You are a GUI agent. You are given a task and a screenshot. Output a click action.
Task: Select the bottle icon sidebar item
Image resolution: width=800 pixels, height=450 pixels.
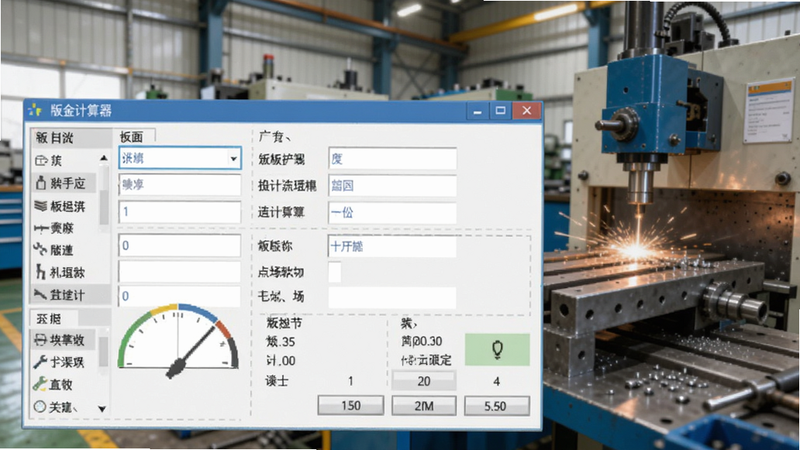pyautogui.click(x=41, y=183)
